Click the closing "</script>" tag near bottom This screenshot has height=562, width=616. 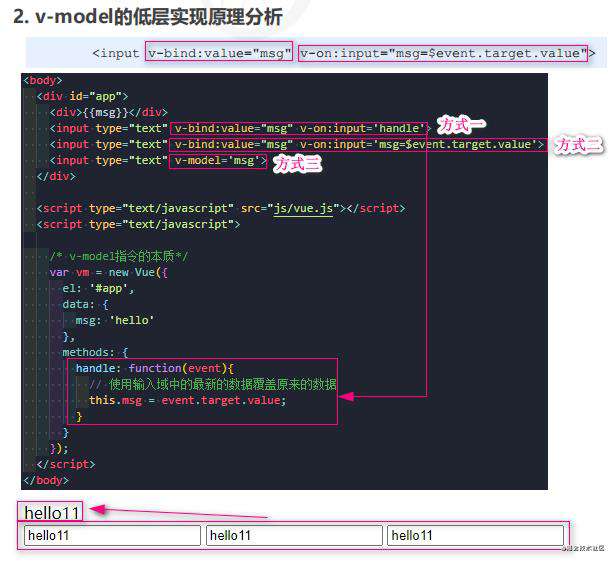(66, 464)
